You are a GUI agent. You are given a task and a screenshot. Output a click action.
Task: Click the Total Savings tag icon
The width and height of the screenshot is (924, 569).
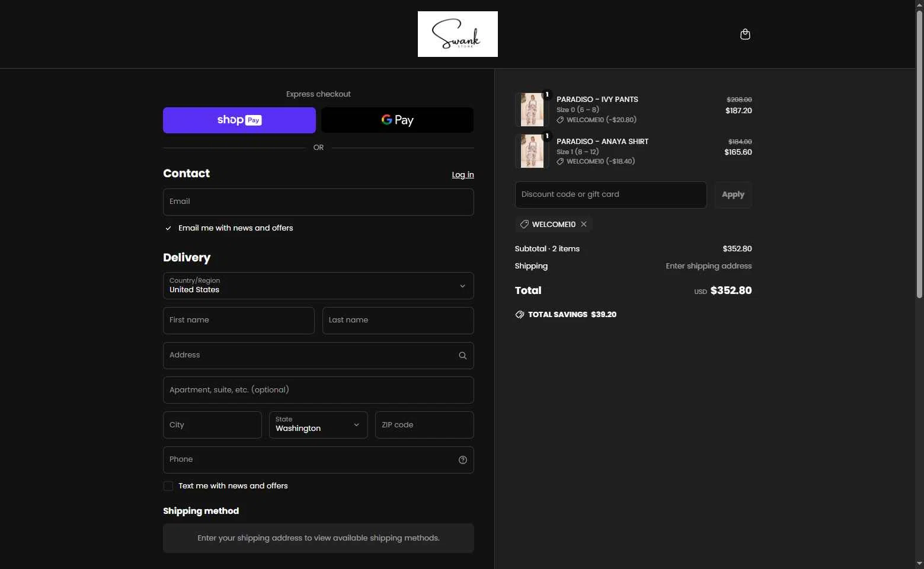(x=520, y=315)
